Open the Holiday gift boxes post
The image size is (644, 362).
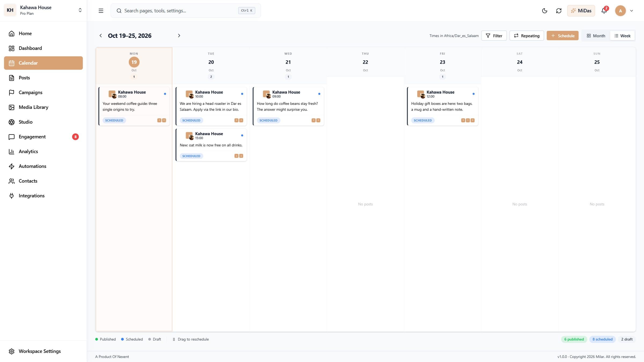(442, 106)
